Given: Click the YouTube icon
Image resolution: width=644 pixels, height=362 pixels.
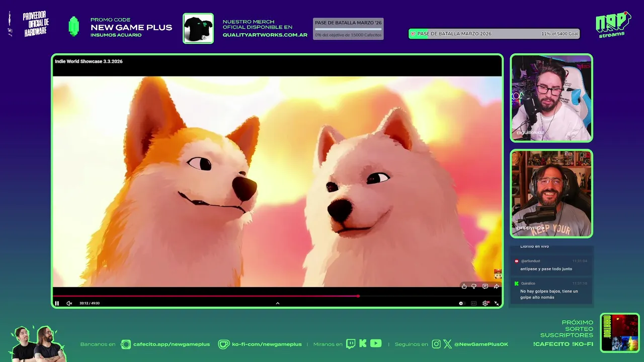Looking at the screenshot, I should pos(376,343).
